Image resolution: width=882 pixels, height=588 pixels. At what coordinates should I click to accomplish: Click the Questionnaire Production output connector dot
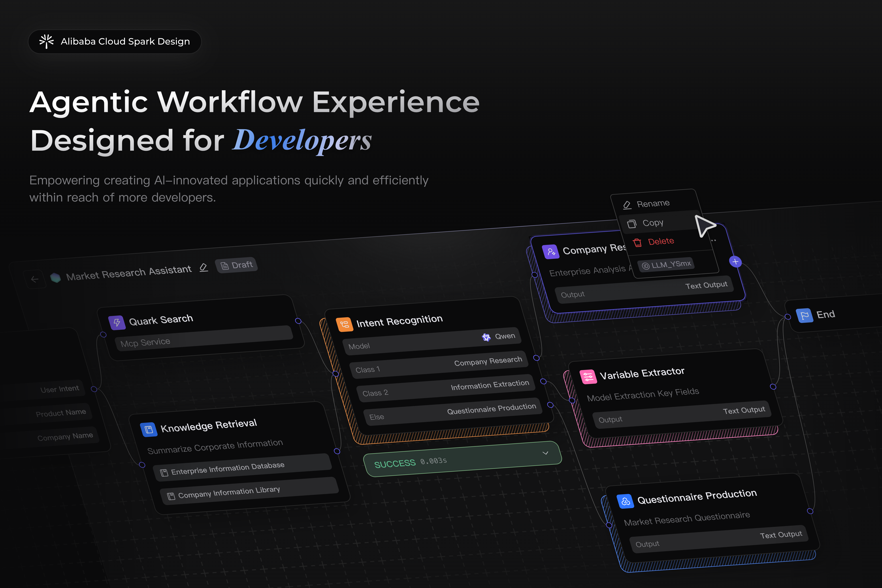(810, 511)
